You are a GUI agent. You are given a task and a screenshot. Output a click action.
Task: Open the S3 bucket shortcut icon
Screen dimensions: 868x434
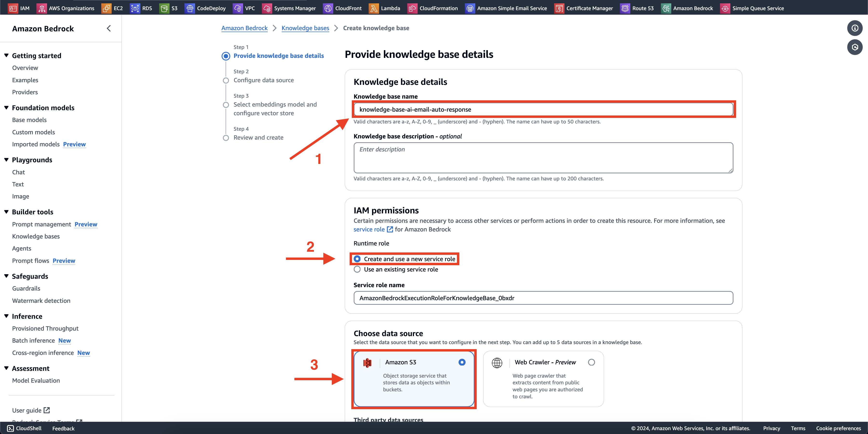click(164, 8)
